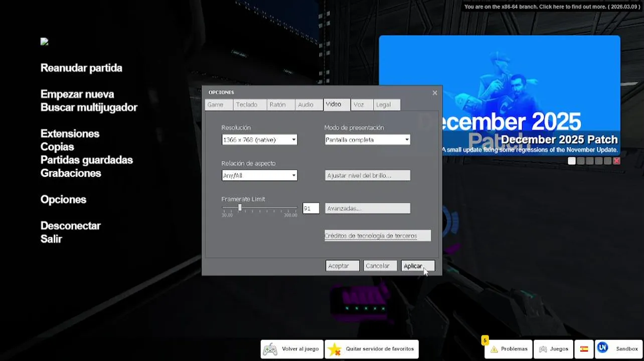Click the framerate value field showing 91
This screenshot has width=644, height=361.
pyautogui.click(x=311, y=208)
